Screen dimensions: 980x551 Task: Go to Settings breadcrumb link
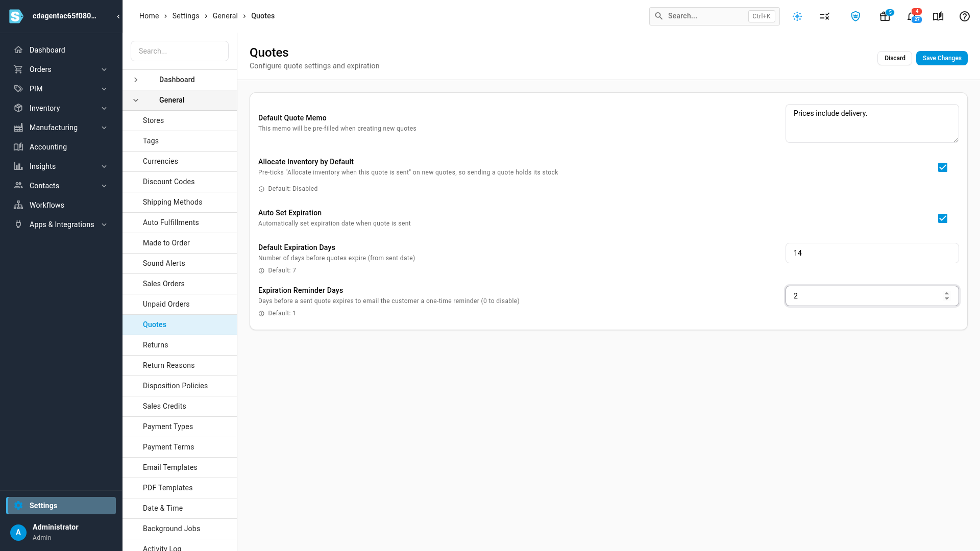point(186,16)
